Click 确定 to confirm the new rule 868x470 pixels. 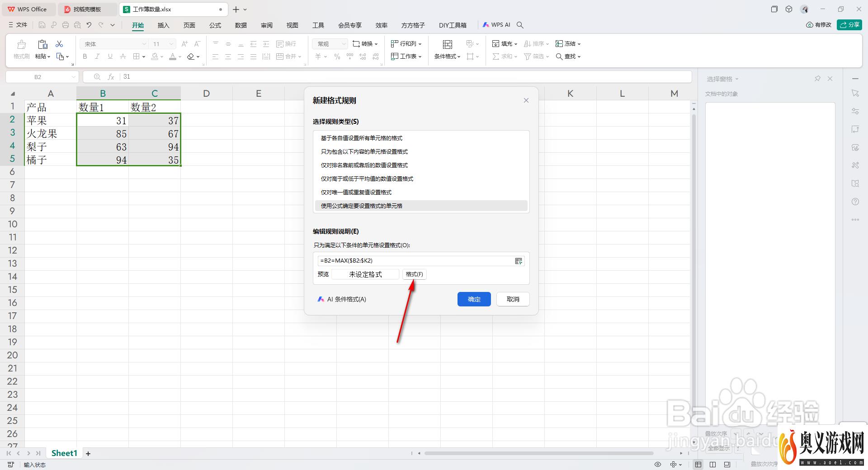pyautogui.click(x=474, y=299)
